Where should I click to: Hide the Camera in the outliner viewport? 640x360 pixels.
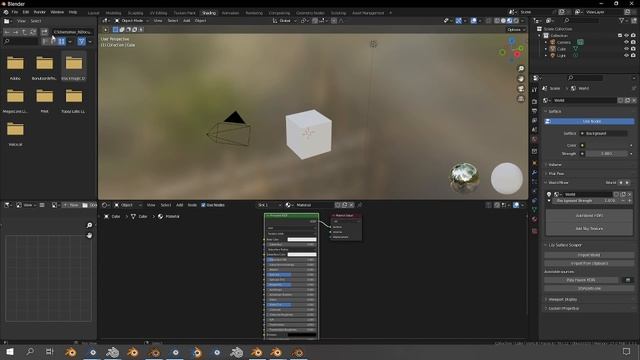pos(627,42)
